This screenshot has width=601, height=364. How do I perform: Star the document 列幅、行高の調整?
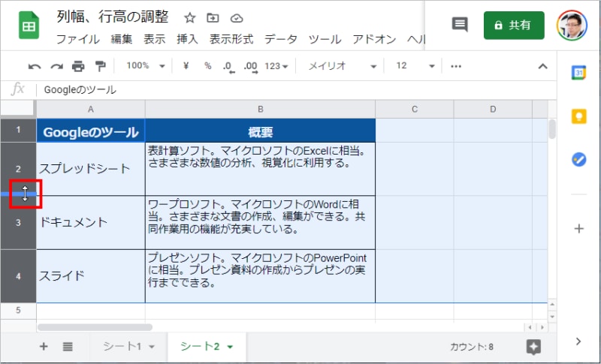pyautogui.click(x=190, y=17)
